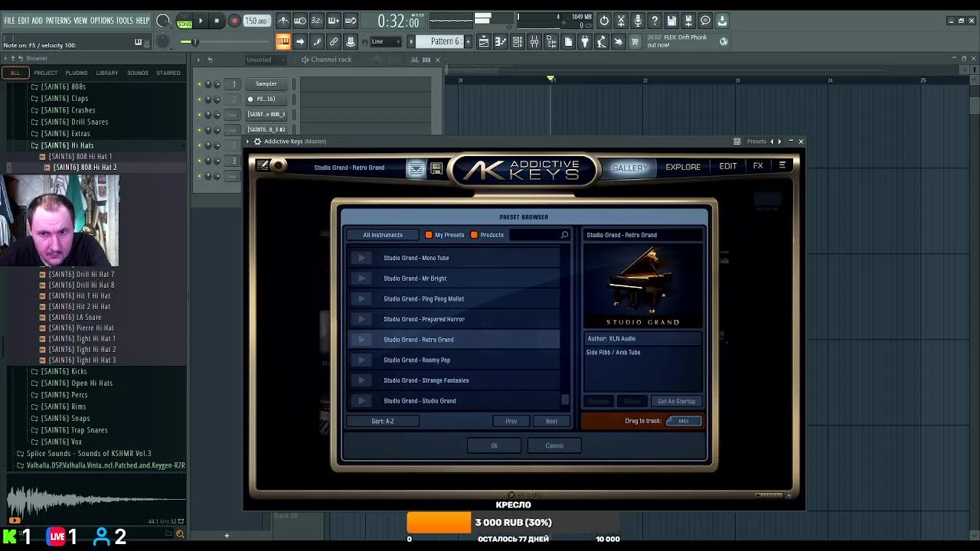Toggle the stamp tool icon in toolbar
This screenshot has height=551, width=980.
[x=351, y=41]
